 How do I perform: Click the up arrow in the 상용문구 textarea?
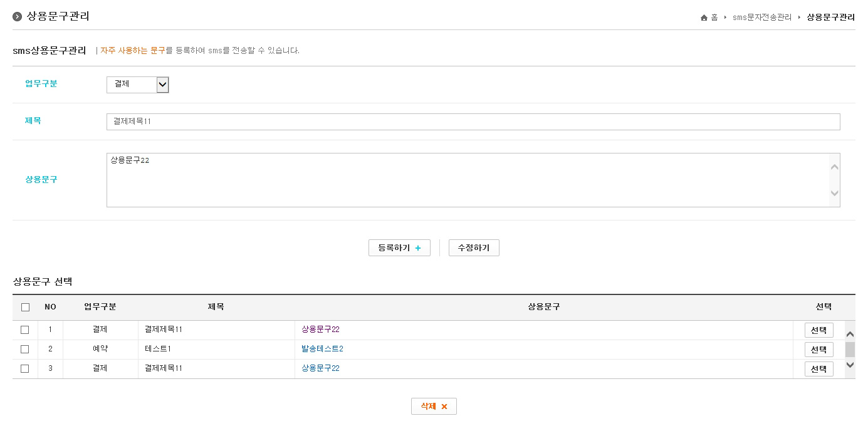[834, 167]
